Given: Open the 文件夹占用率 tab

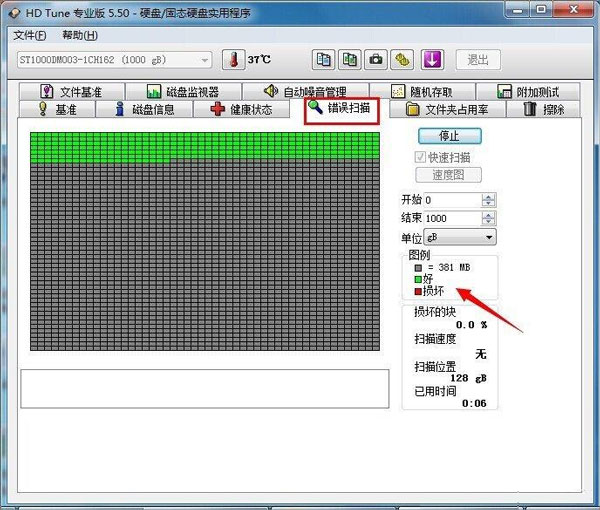Looking at the screenshot, I should 447,109.
